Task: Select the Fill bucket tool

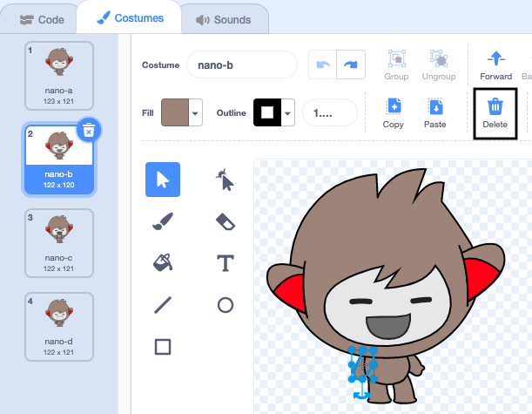Action: [x=163, y=263]
